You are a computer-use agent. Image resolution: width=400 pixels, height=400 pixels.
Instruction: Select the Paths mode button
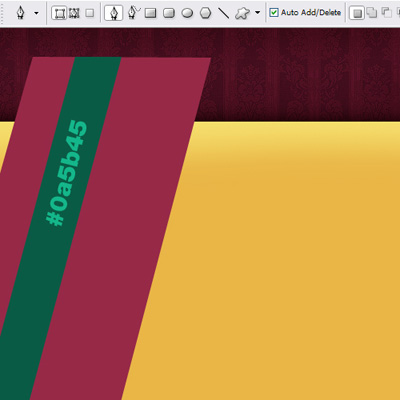[74, 13]
